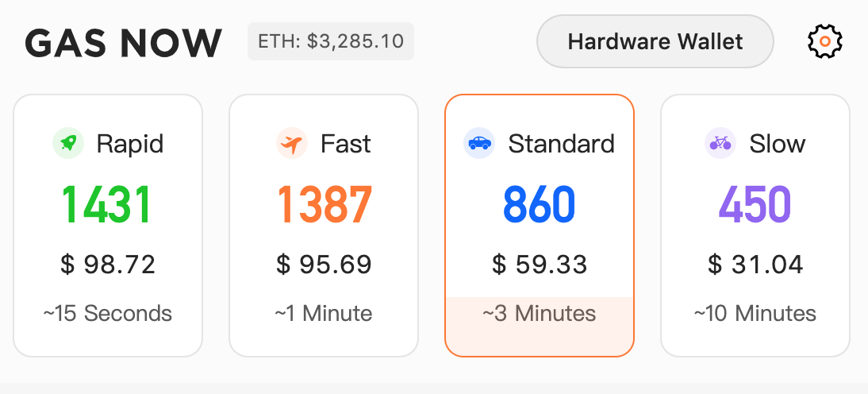The width and height of the screenshot is (868, 394).
Task: Click the 1387 Fast gwei value
Action: click(325, 204)
